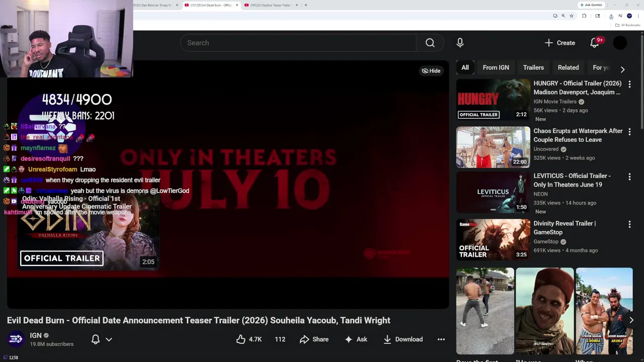Open the YouTube notifications bell

(x=595, y=43)
